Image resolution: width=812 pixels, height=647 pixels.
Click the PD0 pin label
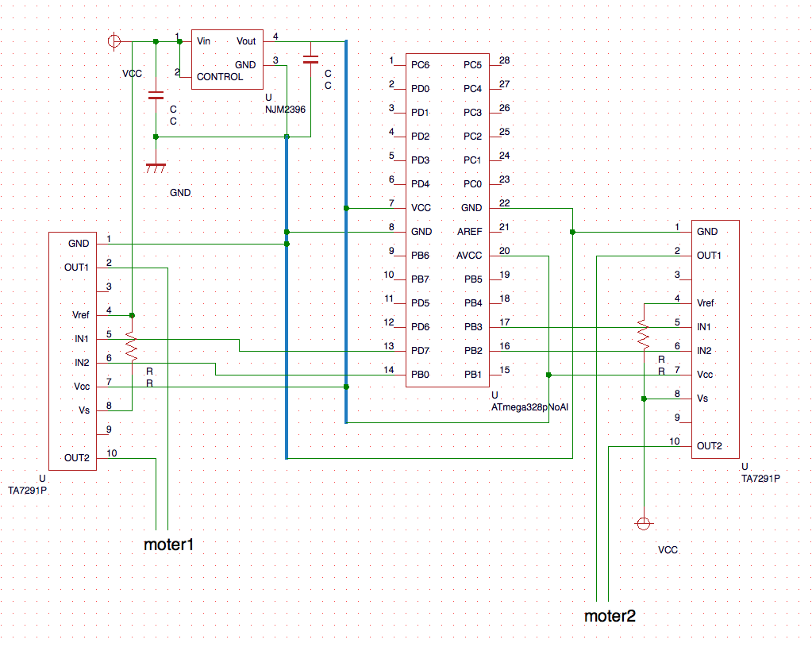click(x=420, y=89)
